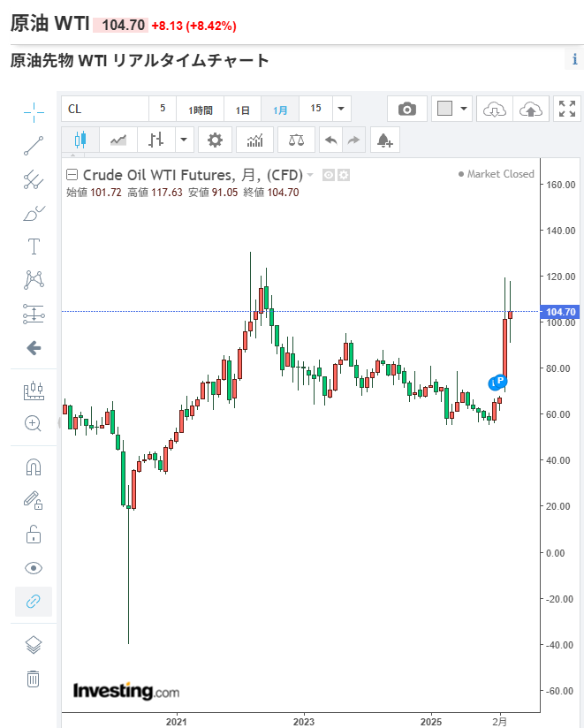584x728 pixels.
Task: Open the indicators chart icon
Action: tap(254, 140)
